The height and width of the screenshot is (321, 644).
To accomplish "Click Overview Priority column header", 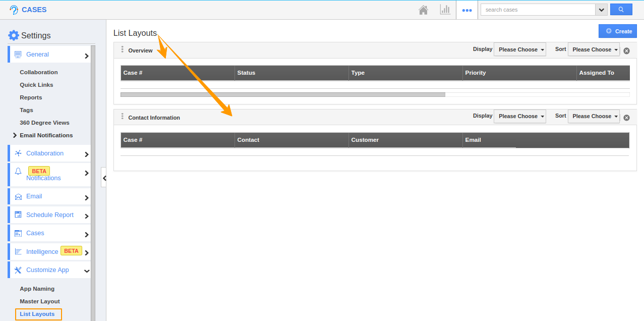I will (x=519, y=73).
